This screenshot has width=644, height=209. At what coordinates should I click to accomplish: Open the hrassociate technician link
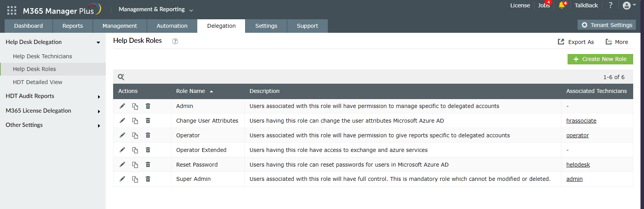point(581,121)
